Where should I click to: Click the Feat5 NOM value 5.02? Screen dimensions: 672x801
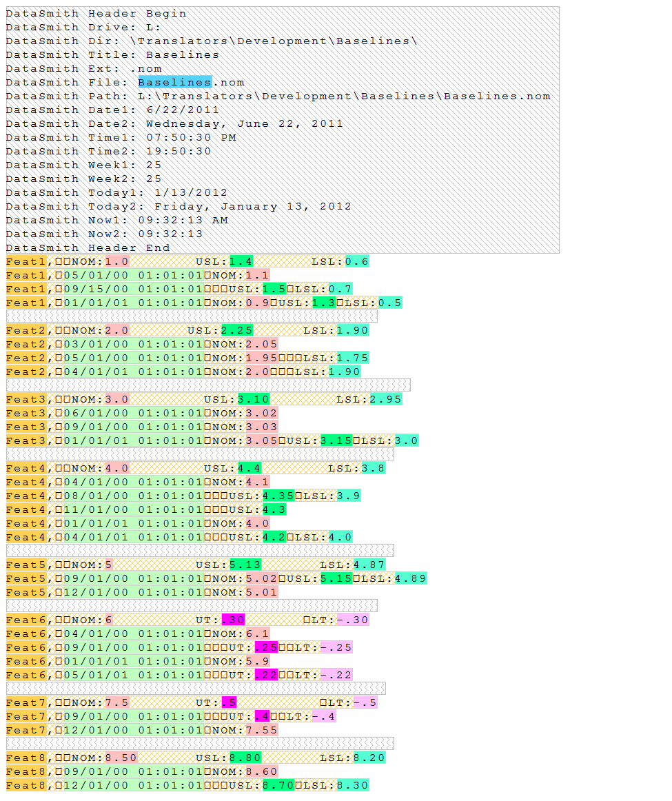[x=262, y=578]
